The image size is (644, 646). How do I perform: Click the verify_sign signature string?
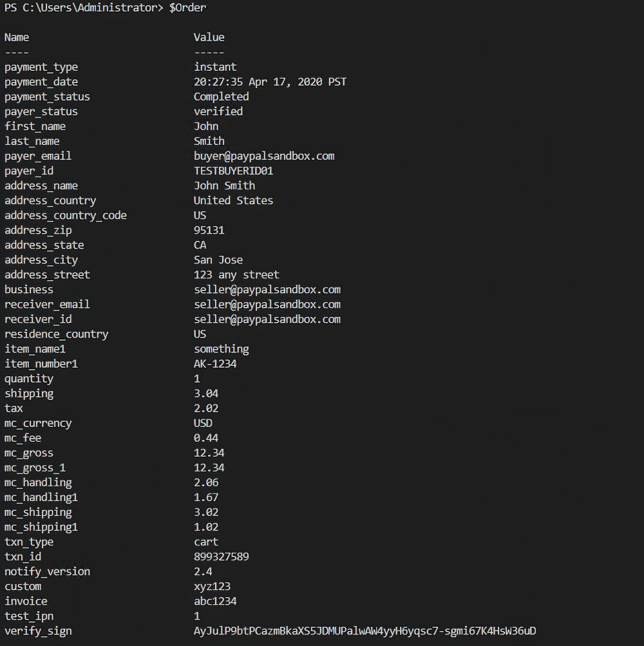pos(365,631)
